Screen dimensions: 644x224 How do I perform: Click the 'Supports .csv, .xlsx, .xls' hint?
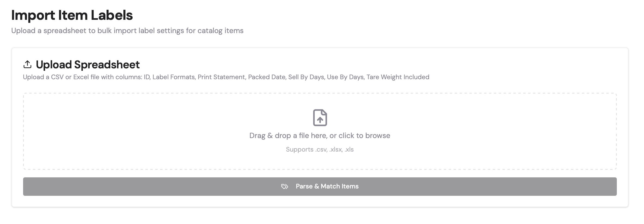(320, 149)
